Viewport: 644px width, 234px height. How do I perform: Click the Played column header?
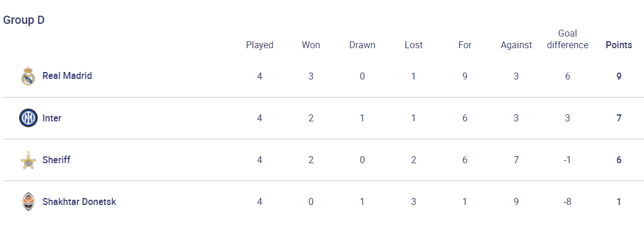(259, 45)
